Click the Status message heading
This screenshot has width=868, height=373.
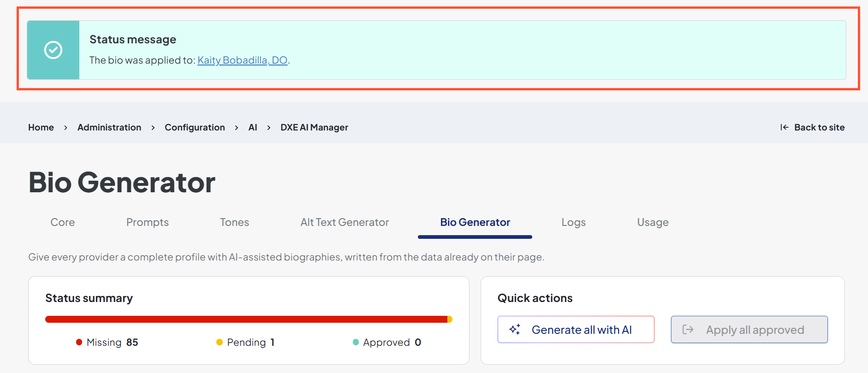(x=133, y=40)
